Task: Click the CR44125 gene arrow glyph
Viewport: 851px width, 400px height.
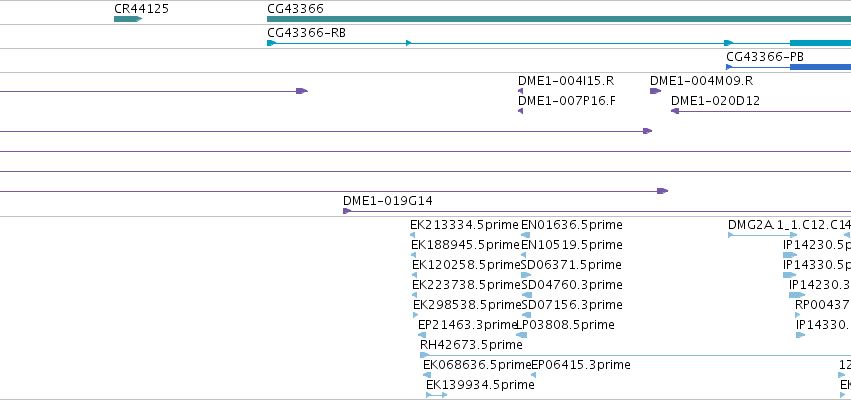Action: tap(128, 19)
